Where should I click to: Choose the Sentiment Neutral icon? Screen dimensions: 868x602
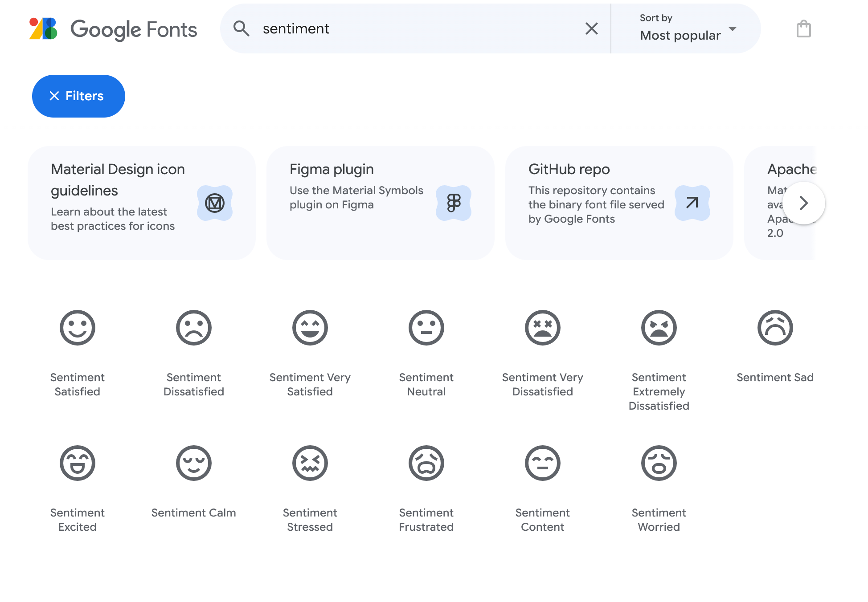pos(426,328)
